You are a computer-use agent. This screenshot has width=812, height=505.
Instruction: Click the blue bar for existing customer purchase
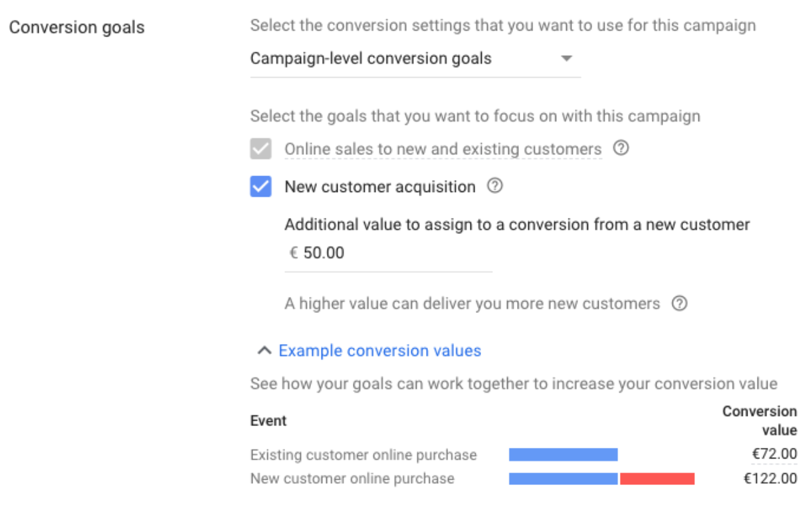(563, 454)
